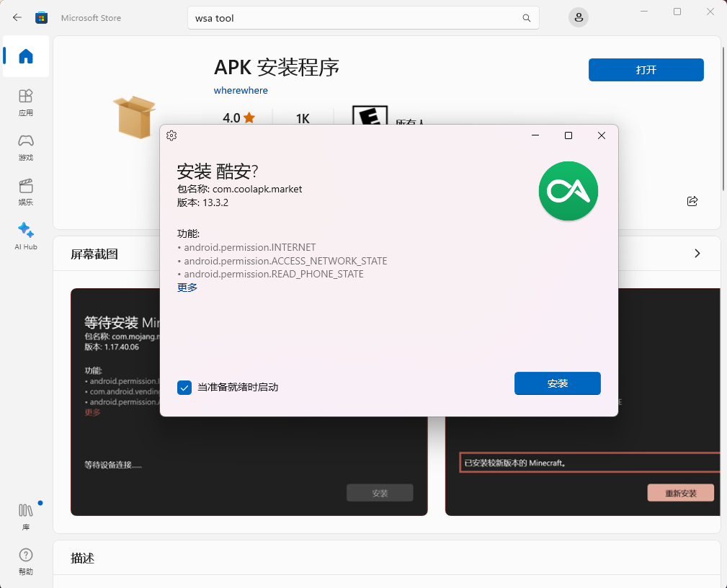
Task: Expand the 更多 permissions list
Action: pos(187,287)
